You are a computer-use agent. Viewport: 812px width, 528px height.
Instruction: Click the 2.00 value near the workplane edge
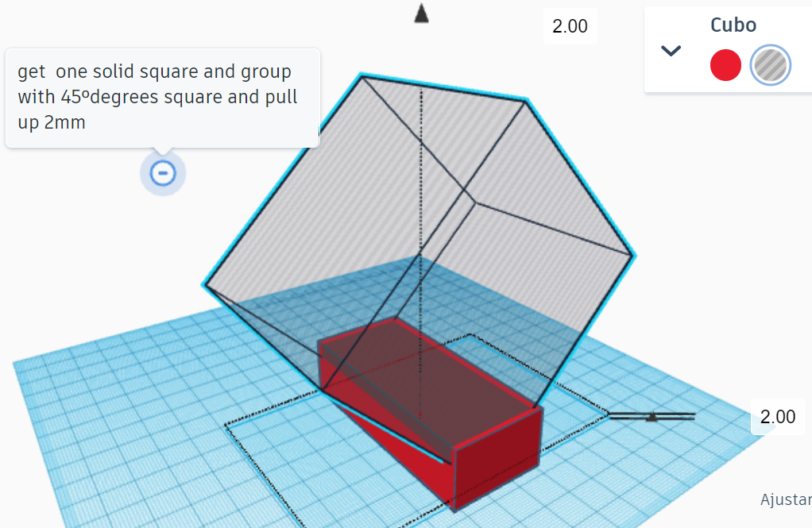(x=777, y=417)
